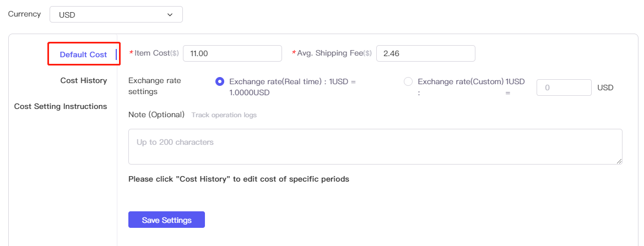
Task: Click the custom exchange rate value field
Action: (564, 88)
